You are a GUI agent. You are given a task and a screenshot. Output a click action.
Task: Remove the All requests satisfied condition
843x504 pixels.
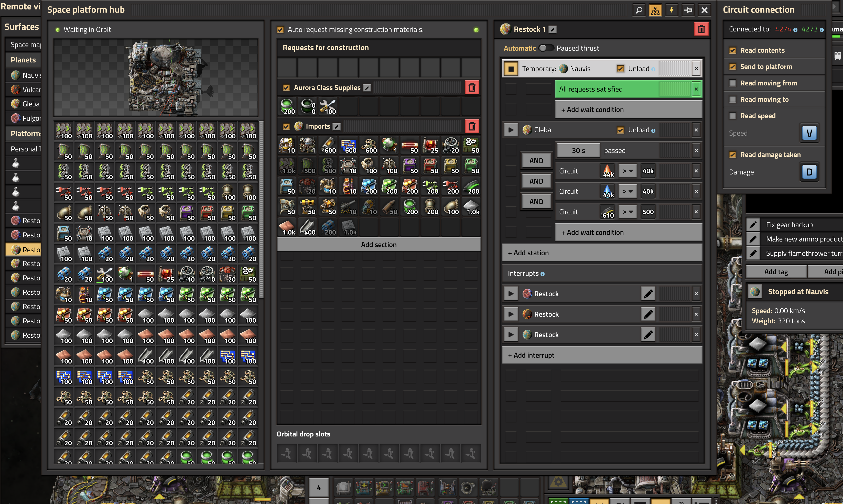click(x=696, y=89)
